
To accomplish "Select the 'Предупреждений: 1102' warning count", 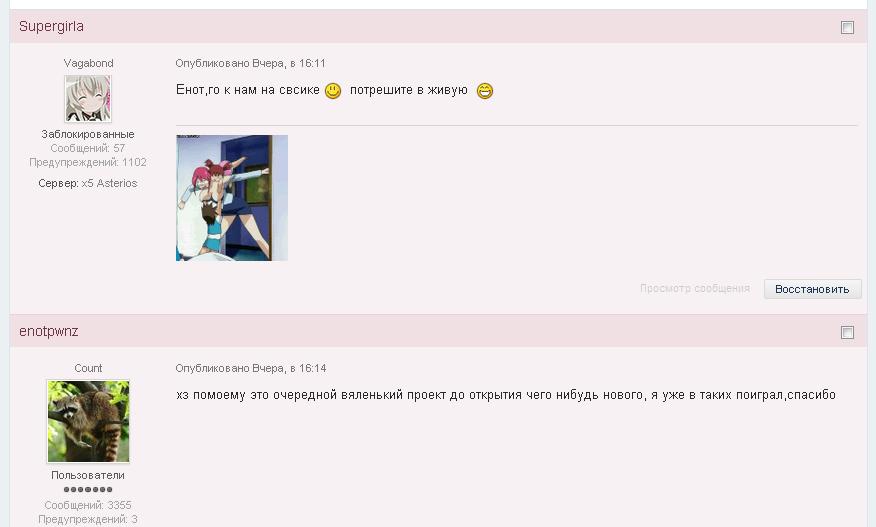I will (x=88, y=162).
